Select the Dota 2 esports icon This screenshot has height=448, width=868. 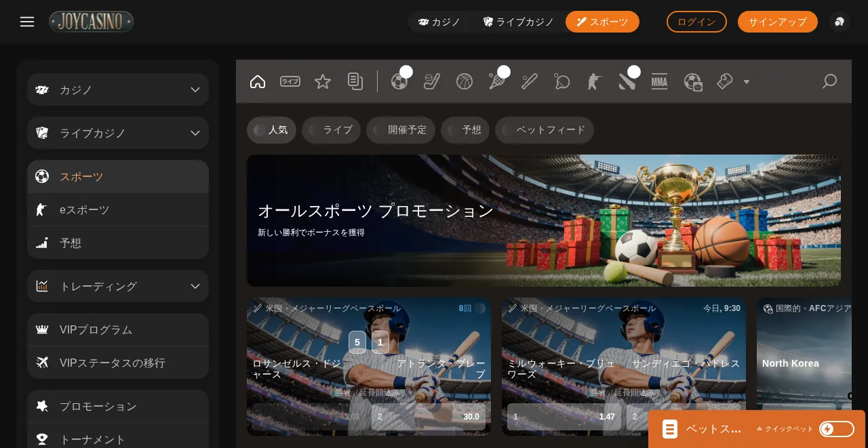pos(627,81)
